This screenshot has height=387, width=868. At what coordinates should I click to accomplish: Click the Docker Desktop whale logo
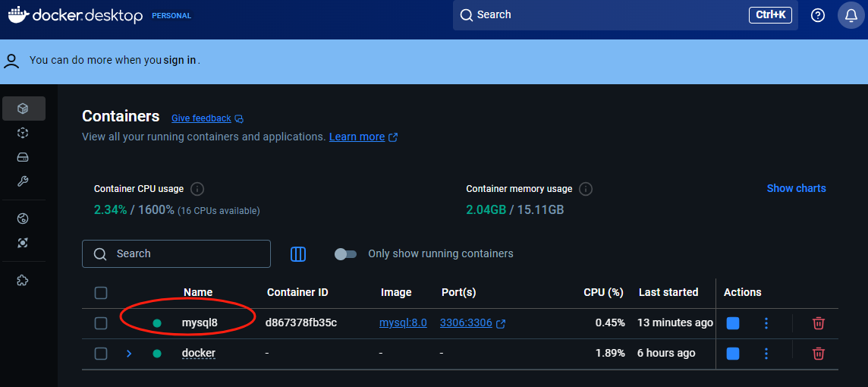(x=17, y=15)
